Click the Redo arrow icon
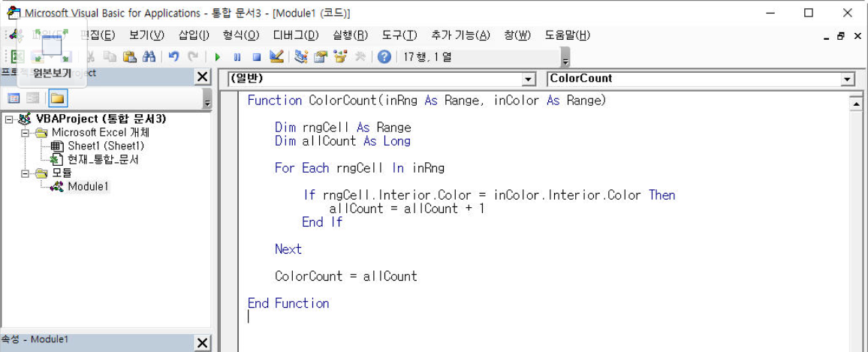Screen dimensions: 868x352 193,56
